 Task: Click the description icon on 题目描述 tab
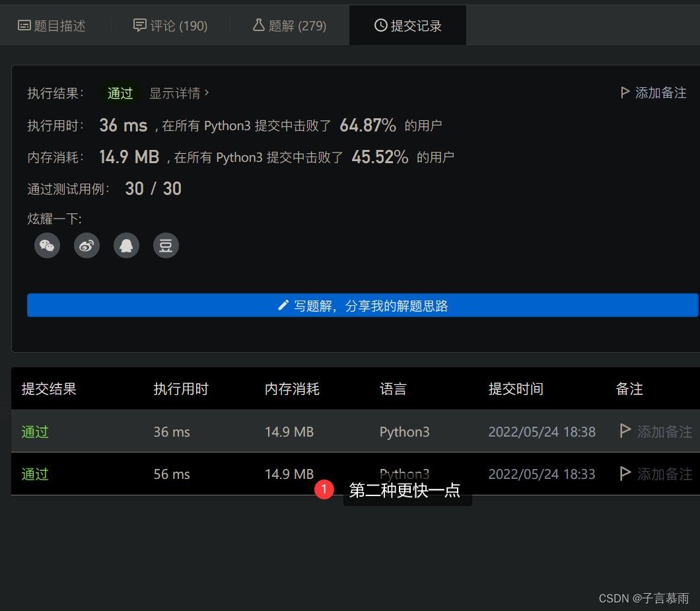point(24,25)
